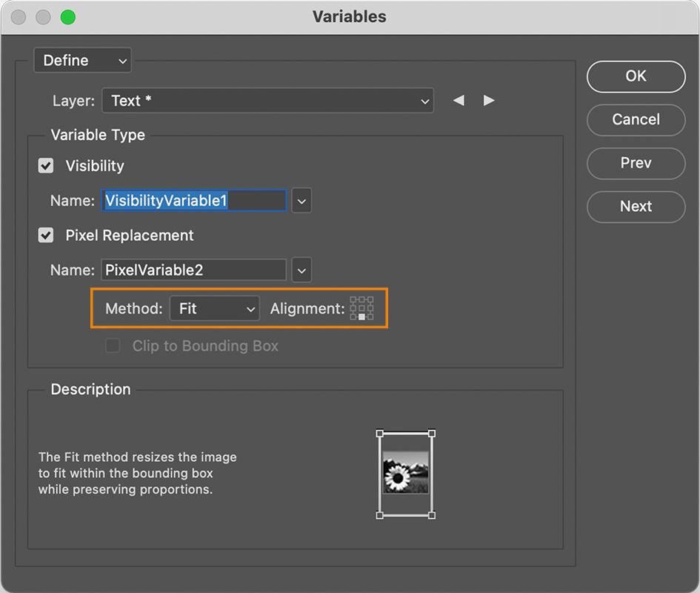The width and height of the screenshot is (700, 593).
Task: Click the right arrow to view next layer
Action: (489, 100)
